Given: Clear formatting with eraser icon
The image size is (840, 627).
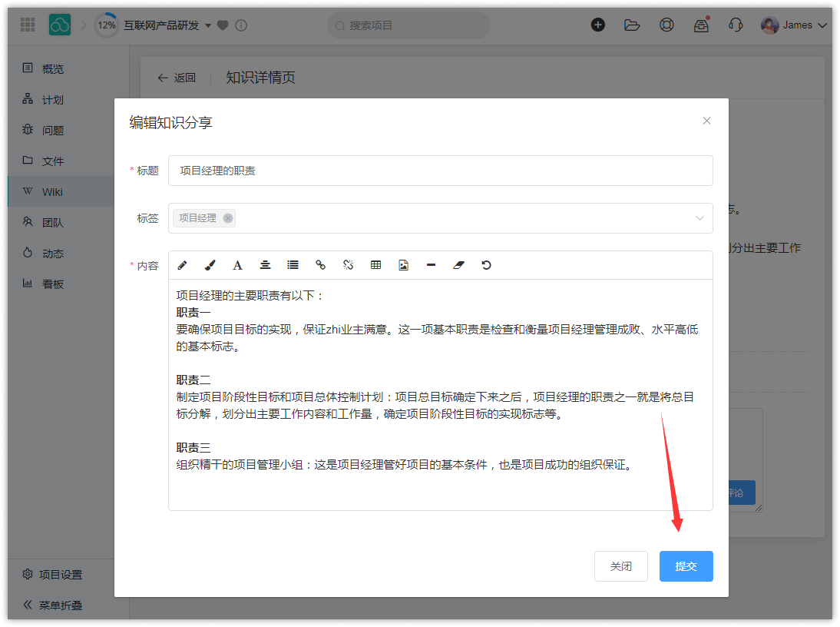Looking at the screenshot, I should (458, 265).
